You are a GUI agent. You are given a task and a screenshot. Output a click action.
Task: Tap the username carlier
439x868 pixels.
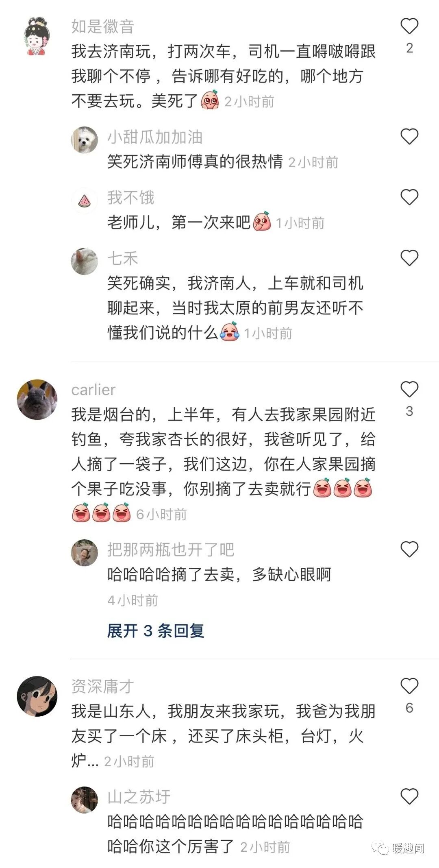(93, 390)
